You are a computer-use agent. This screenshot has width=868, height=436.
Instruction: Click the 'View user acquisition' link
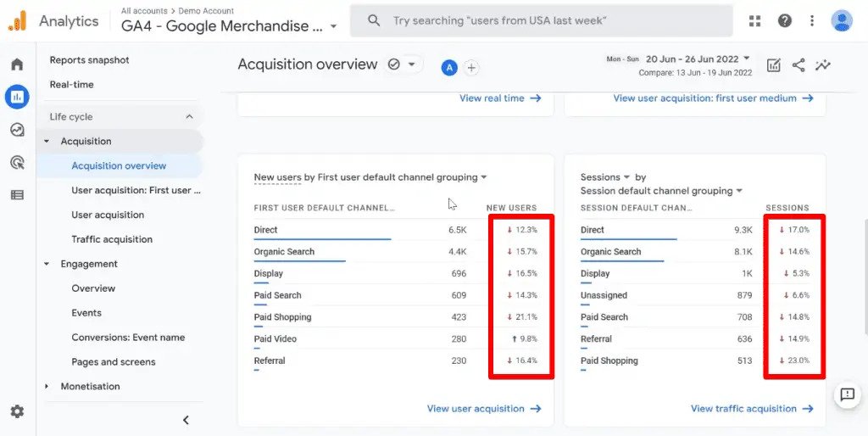(x=484, y=409)
